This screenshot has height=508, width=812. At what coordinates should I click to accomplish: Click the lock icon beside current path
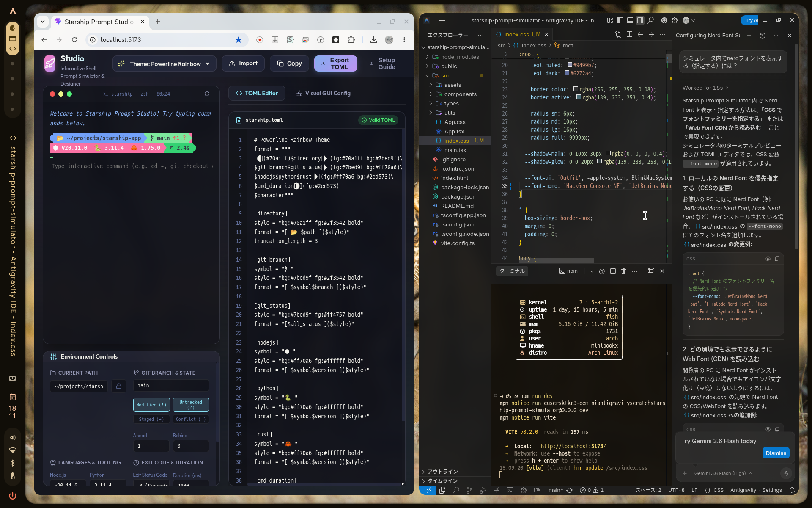point(119,386)
